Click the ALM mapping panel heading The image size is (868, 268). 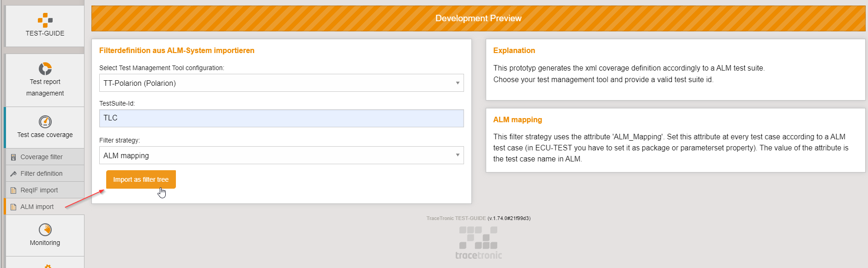click(x=517, y=120)
